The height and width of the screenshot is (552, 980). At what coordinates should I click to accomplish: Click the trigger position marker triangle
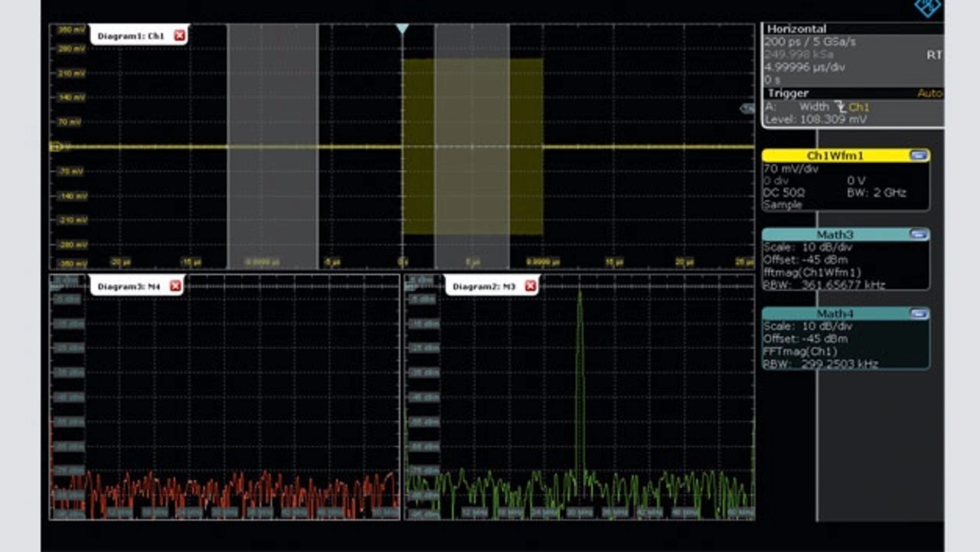point(402,29)
